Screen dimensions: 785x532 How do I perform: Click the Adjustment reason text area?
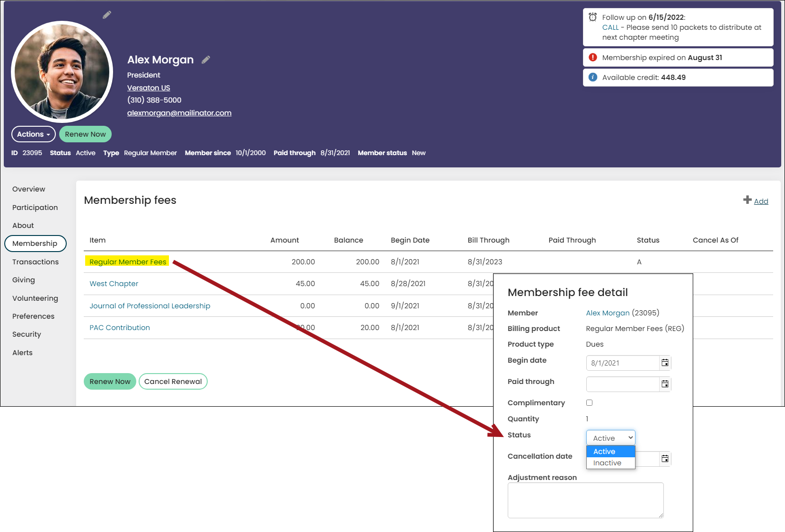pyautogui.click(x=586, y=500)
